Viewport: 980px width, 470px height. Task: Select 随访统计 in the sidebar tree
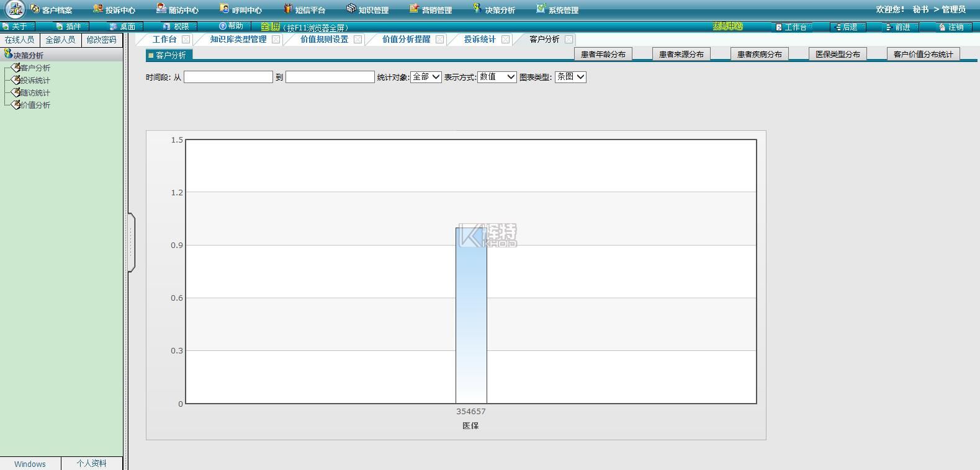tap(35, 93)
